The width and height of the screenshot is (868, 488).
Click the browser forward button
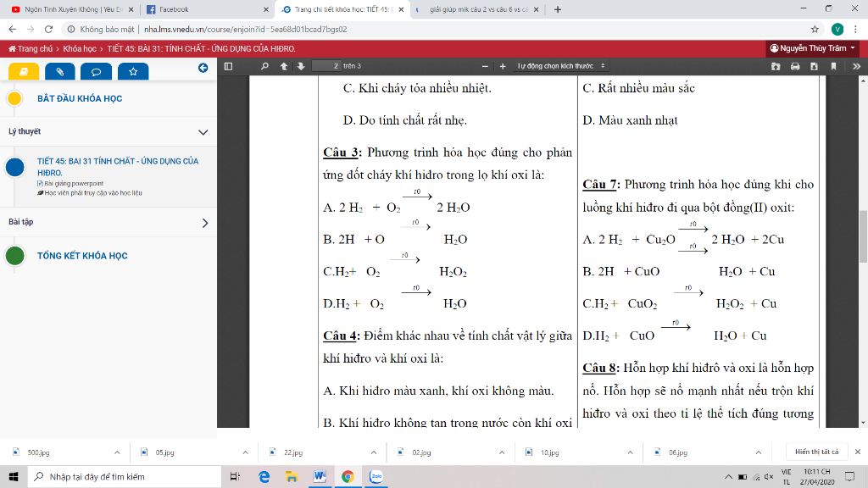pyautogui.click(x=31, y=30)
